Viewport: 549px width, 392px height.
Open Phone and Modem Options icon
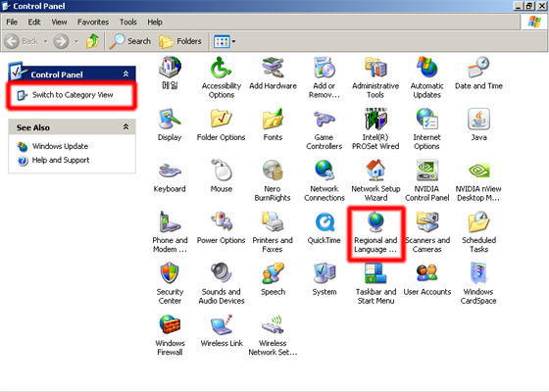170,231
